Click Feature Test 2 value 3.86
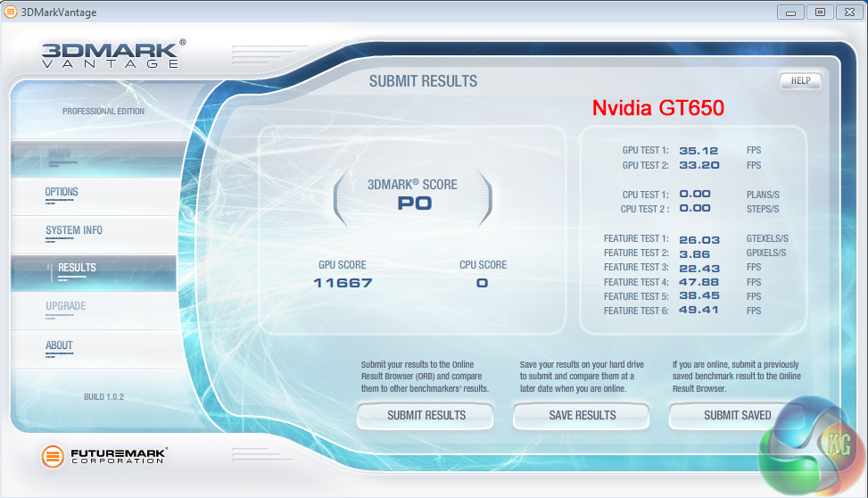This screenshot has width=868, height=498. [695, 254]
